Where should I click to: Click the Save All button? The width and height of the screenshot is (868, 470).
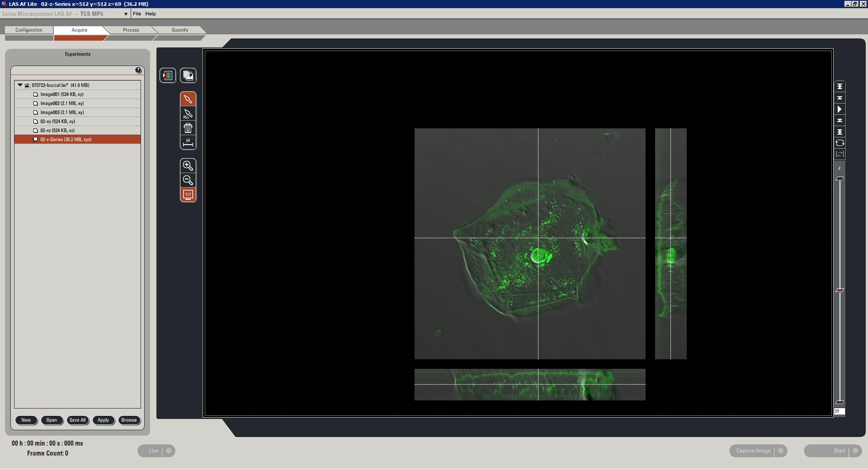click(77, 420)
